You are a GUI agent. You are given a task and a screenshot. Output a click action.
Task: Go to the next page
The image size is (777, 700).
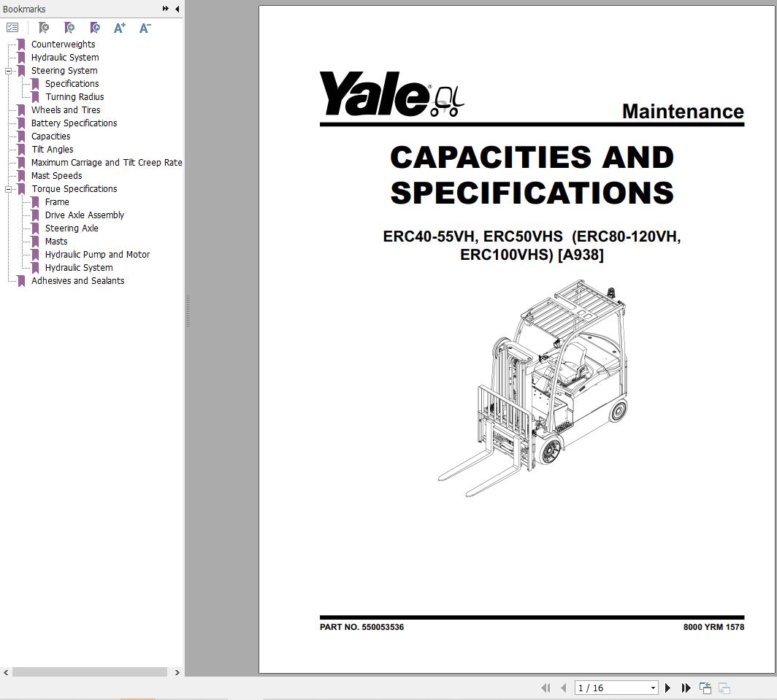(x=667, y=688)
